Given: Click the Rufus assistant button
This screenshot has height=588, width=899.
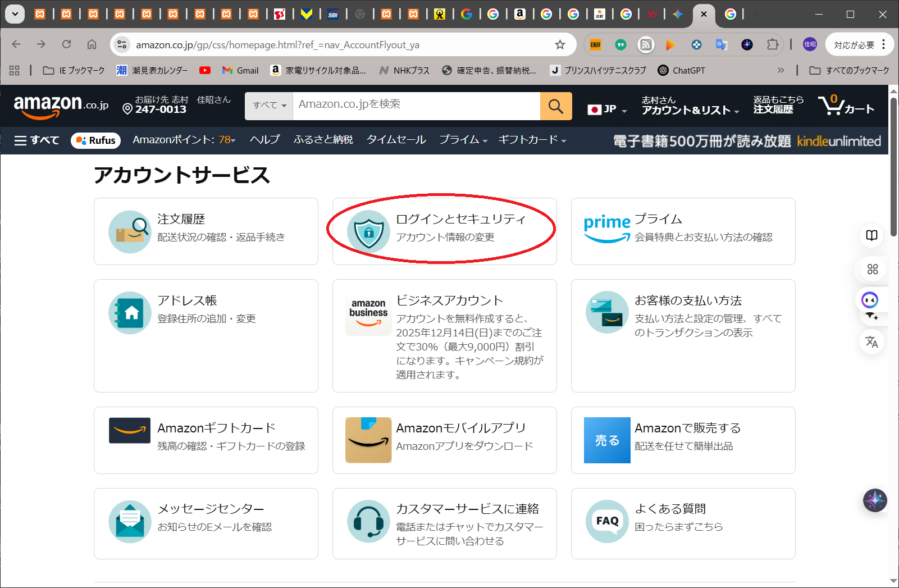Looking at the screenshot, I should (x=95, y=140).
